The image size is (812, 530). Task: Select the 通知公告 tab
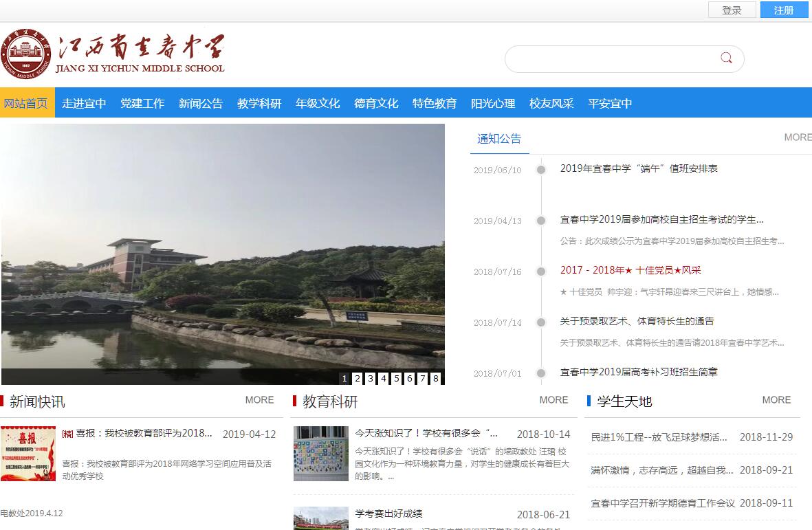(x=499, y=139)
